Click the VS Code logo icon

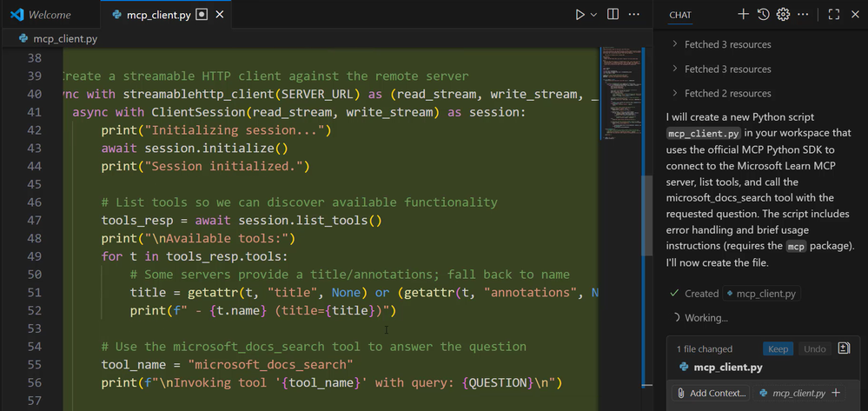[x=17, y=15]
